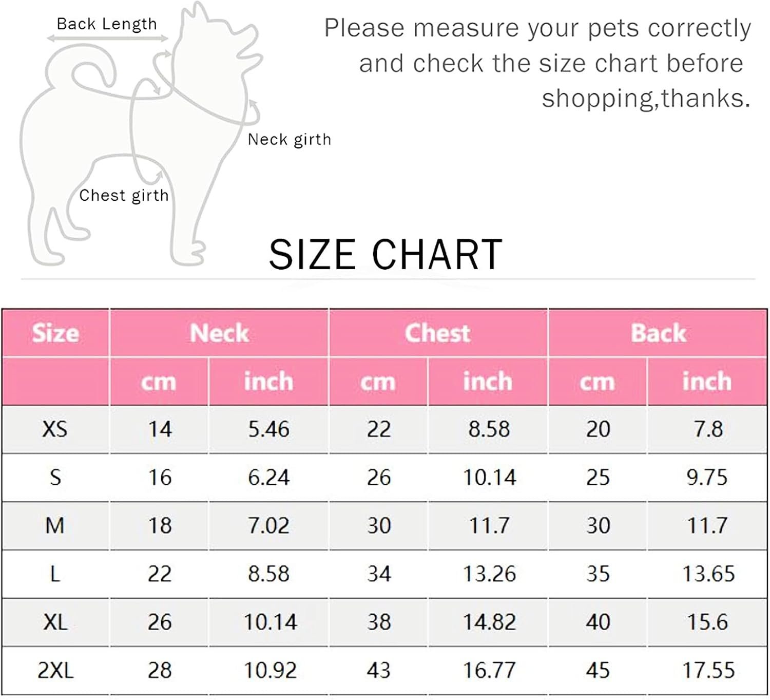Select the XL chest cm value 38

tap(379, 622)
